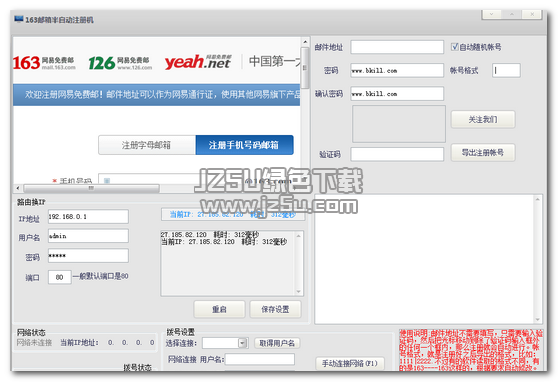Click the 端口 field showing 80
This screenshot has width=558, height=382.
pos(59,277)
